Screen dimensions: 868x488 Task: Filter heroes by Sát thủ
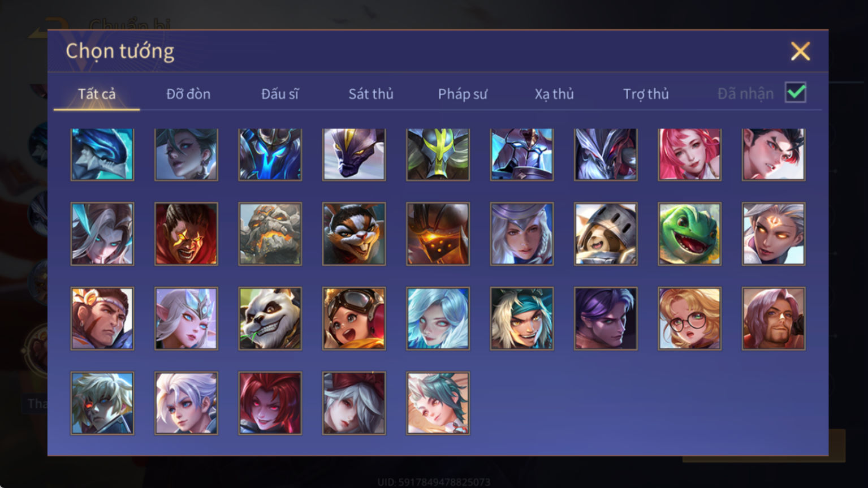(x=371, y=94)
